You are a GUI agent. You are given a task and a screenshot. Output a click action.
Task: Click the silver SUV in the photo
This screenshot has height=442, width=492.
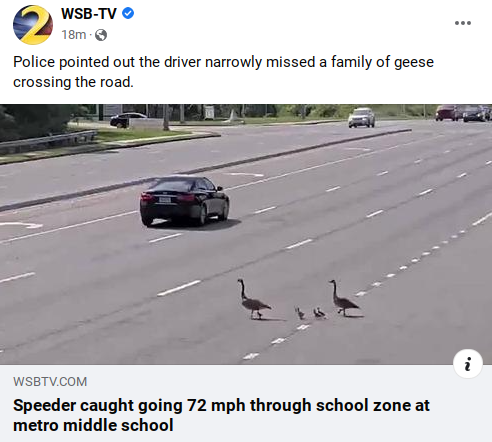pyautogui.click(x=362, y=117)
